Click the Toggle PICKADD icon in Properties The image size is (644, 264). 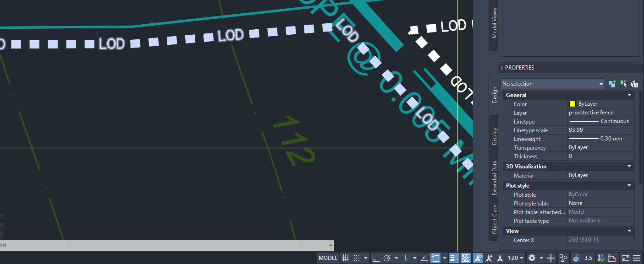coord(612,84)
